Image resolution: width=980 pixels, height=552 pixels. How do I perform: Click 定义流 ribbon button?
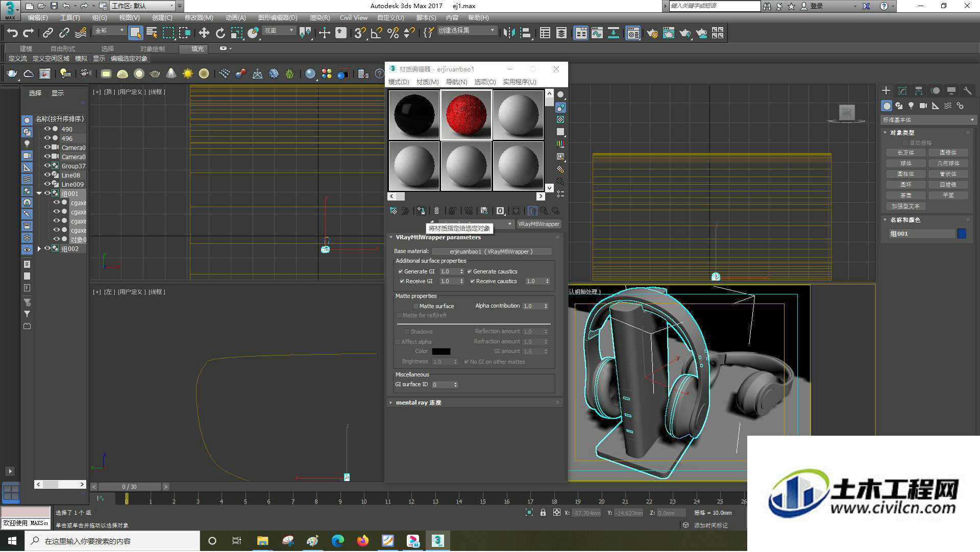[18, 59]
